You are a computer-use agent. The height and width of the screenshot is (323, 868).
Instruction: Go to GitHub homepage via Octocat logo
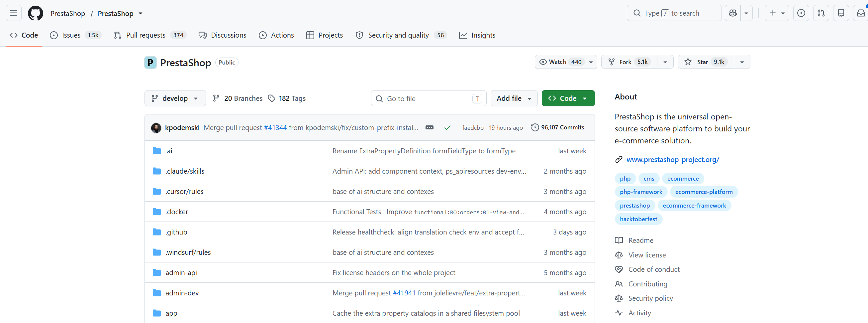click(36, 13)
